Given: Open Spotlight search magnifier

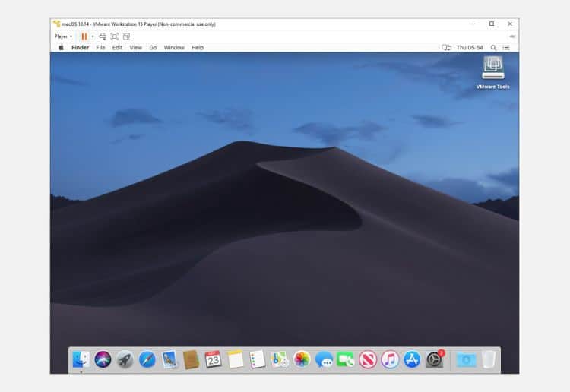Looking at the screenshot, I should [x=493, y=48].
